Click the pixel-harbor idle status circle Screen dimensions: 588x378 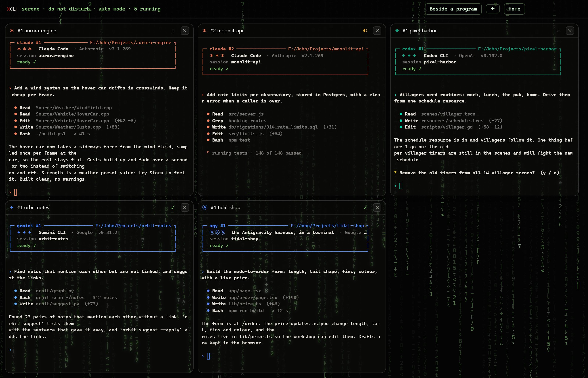pos(558,31)
